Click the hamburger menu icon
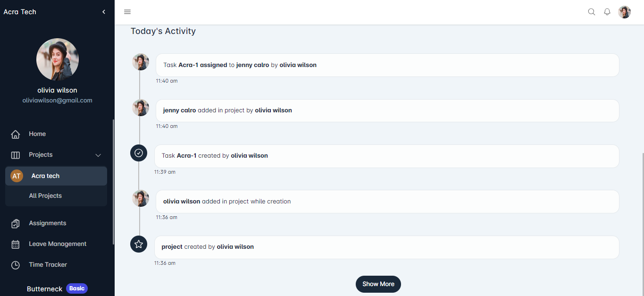 127,12
